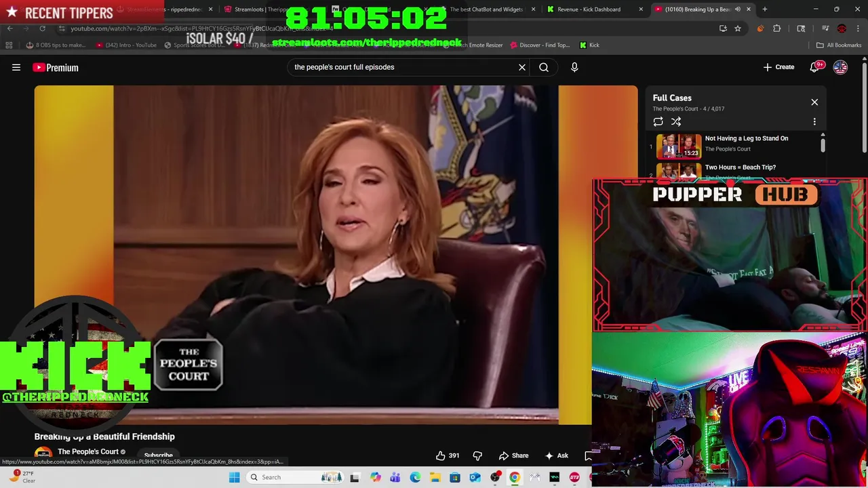Screen dimensions: 868x488
Task: Mute the tab audio speaker icon
Action: point(737,9)
